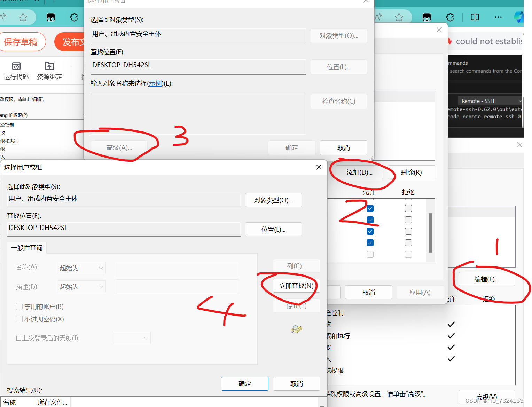This screenshot has width=532, height=407.
Task: Click the 编辑(E)... button
Action: [487, 279]
